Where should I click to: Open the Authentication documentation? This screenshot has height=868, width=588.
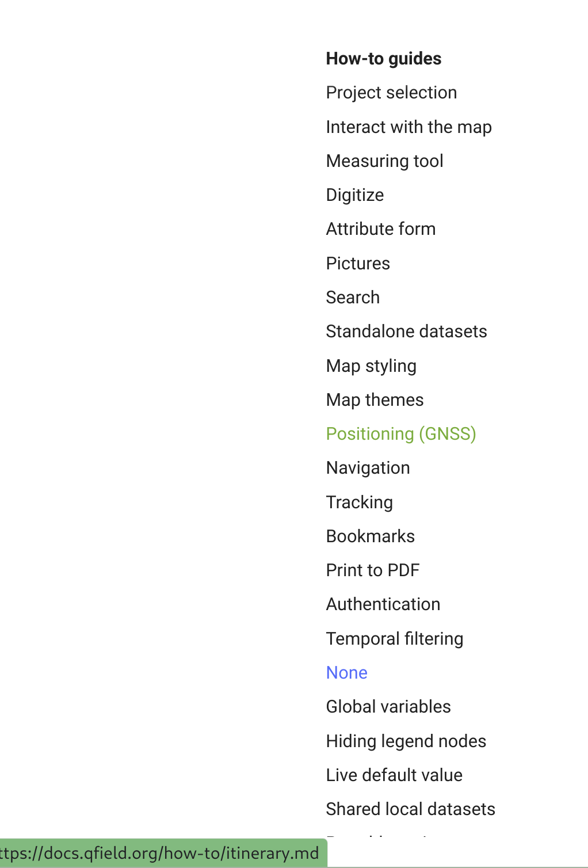pyautogui.click(x=383, y=604)
